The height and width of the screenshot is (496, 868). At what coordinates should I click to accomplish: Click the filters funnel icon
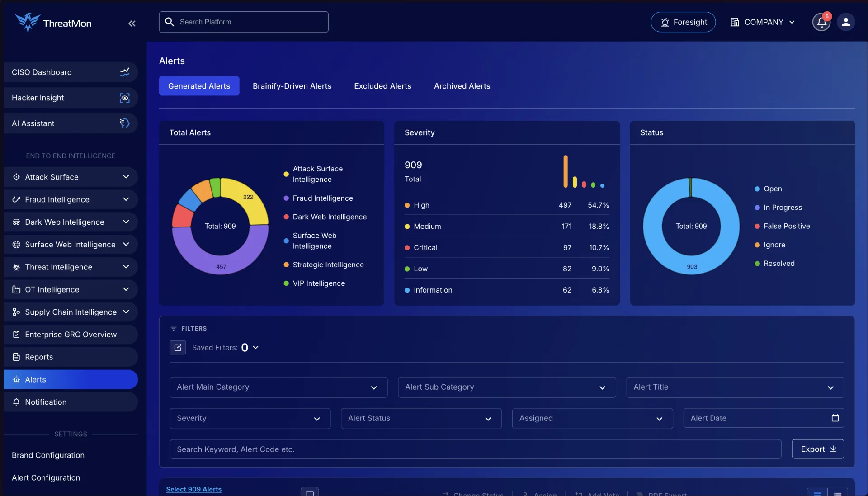click(x=173, y=329)
